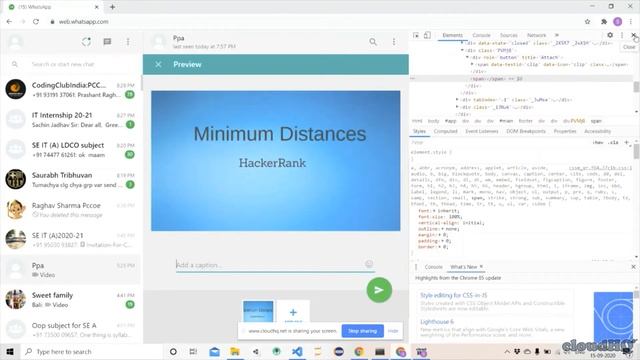Image resolution: width=640 pixels, height=360 pixels.
Task: Select the Event Listeners pane tab
Action: [x=482, y=131]
